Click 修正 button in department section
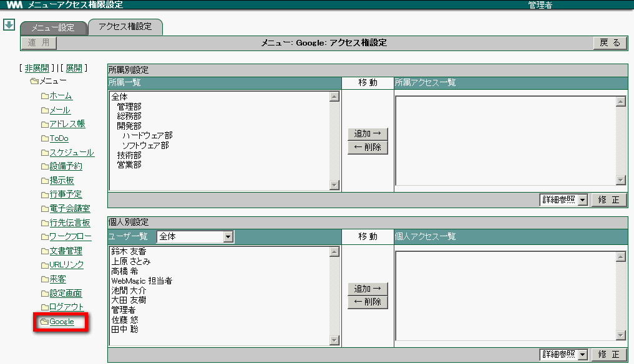This screenshot has width=634, height=364. (x=609, y=200)
